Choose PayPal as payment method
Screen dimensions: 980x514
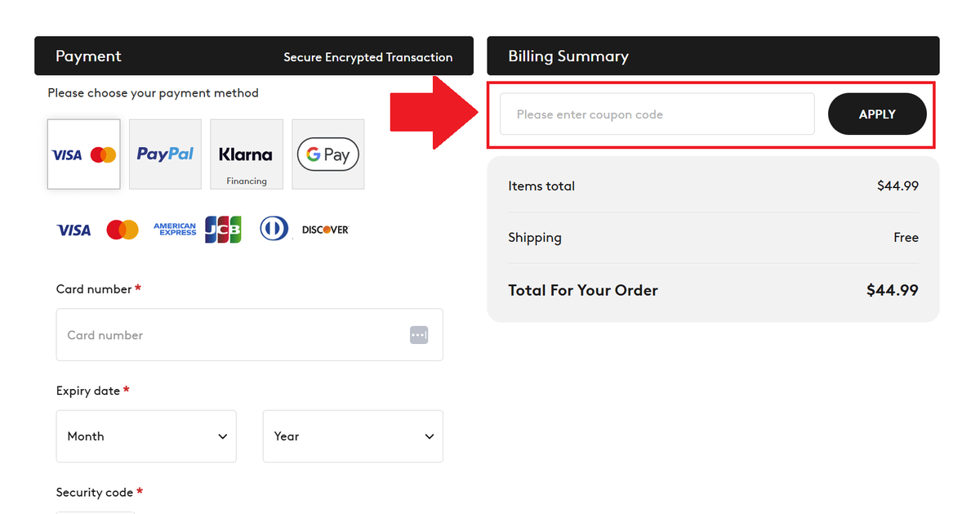coord(165,154)
